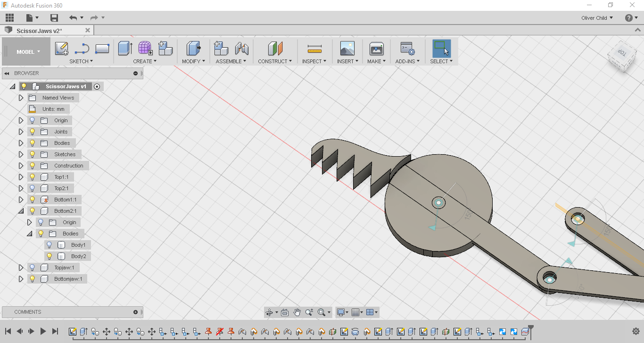Play the timeline
Screen dimensions: 644x343
(x=43, y=331)
